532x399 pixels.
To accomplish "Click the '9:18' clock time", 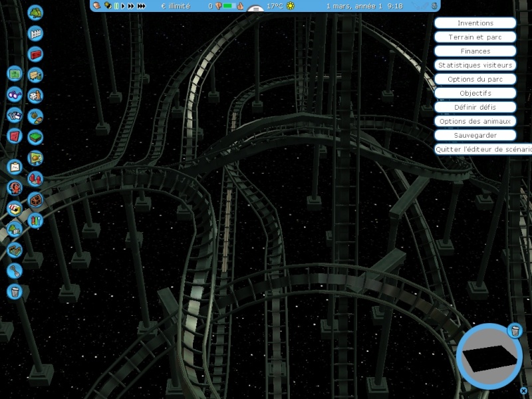I will coord(395,6).
